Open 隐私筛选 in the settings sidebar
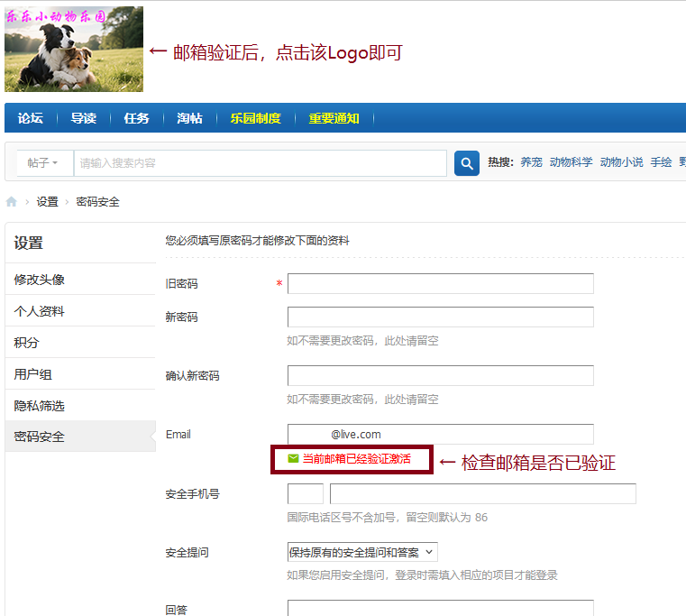Viewport: 686px width, 616px height. click(x=40, y=406)
